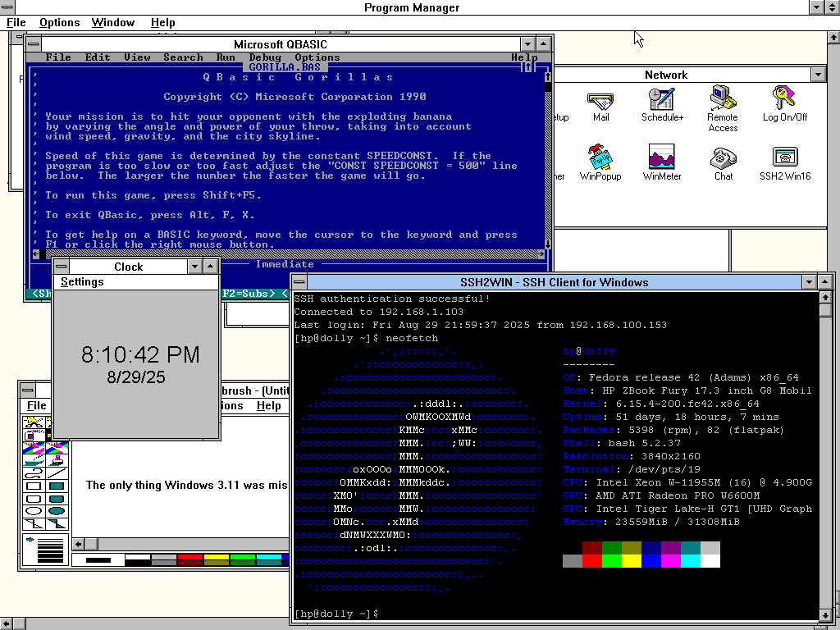Select the Curve tool in Paintbrush
Image resolution: width=840 pixels, height=630 pixels.
point(34,473)
